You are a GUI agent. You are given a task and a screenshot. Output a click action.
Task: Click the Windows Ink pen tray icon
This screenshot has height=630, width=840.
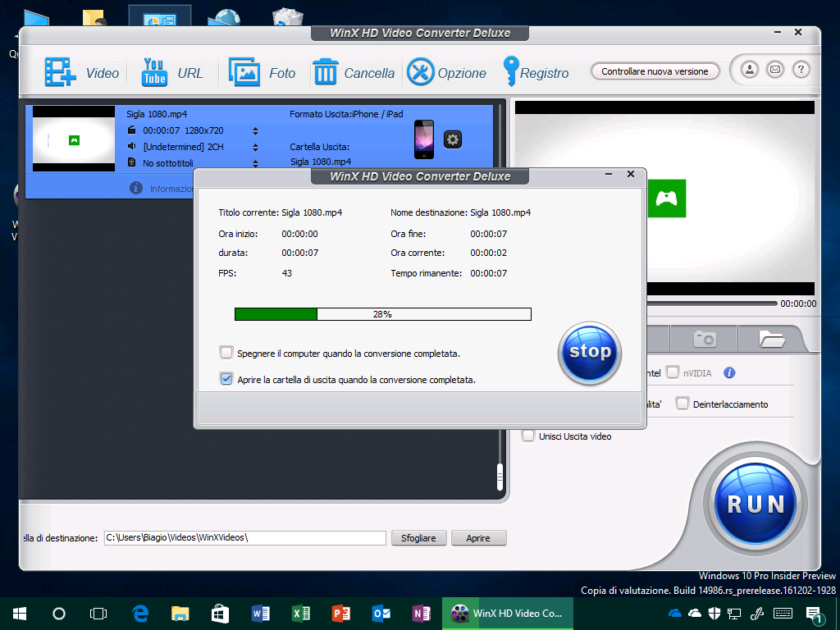pyautogui.click(x=757, y=614)
